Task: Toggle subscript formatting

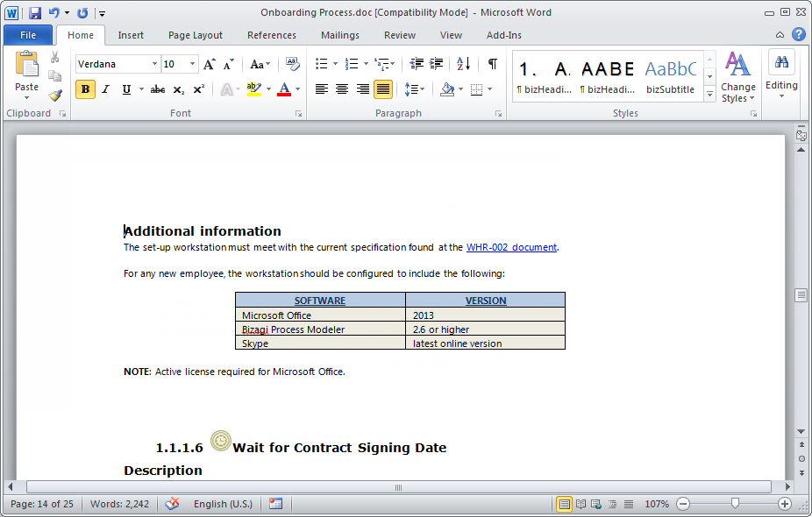Action: 179,89
